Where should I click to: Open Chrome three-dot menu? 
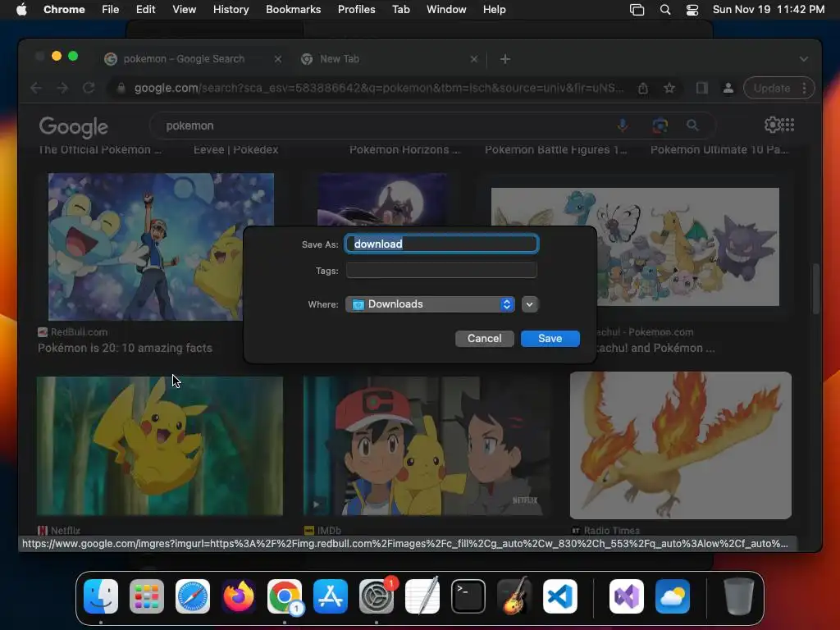(804, 89)
